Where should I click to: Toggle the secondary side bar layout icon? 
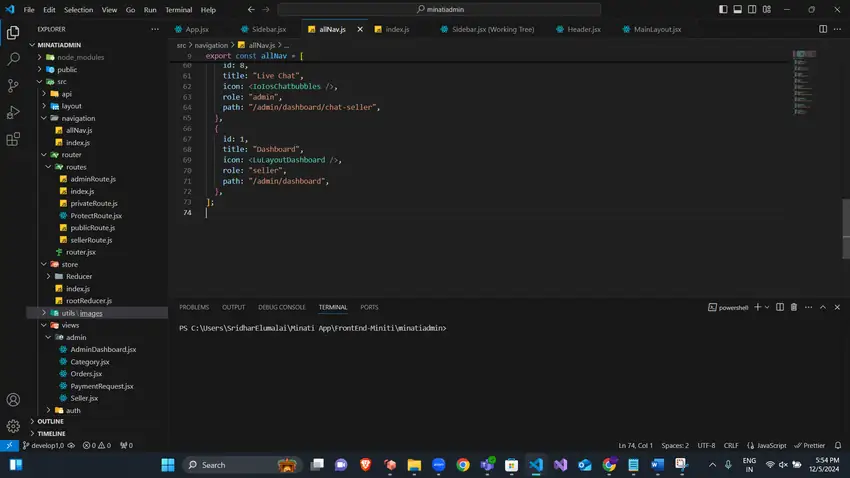click(752, 9)
